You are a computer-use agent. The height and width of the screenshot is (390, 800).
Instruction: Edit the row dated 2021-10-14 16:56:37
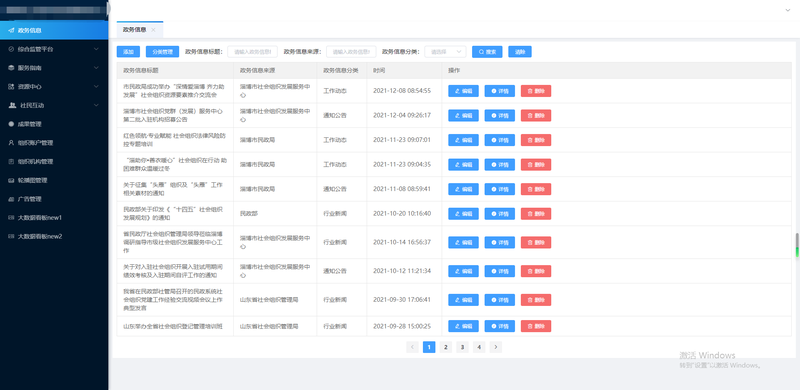click(463, 242)
